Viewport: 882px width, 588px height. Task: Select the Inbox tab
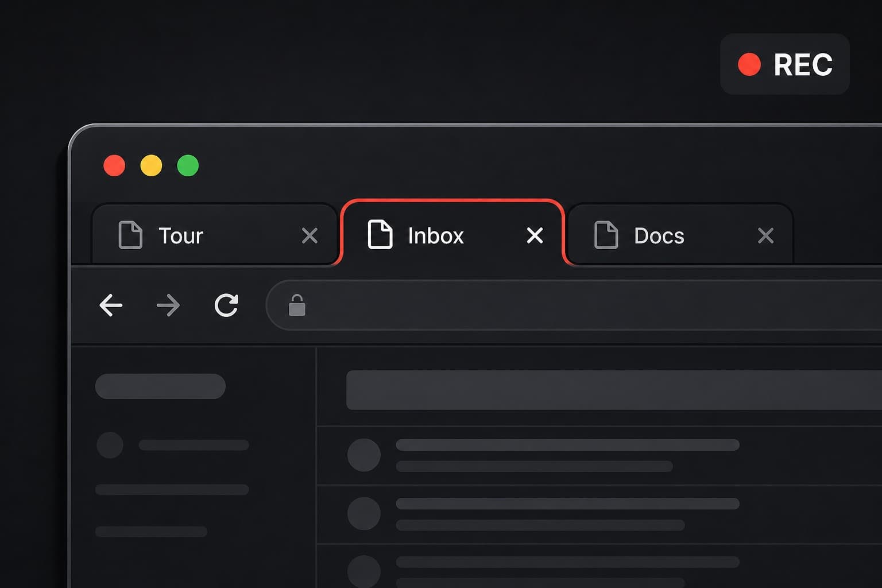click(x=452, y=233)
